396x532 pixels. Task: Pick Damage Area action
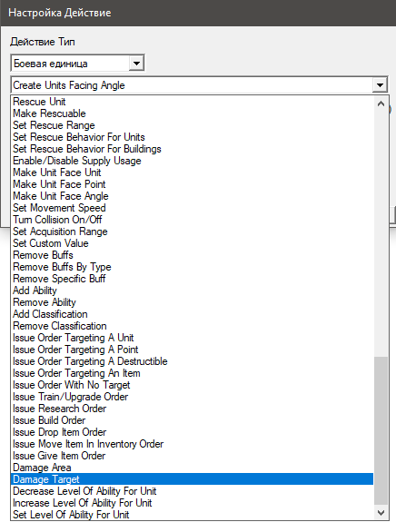pyautogui.click(x=192, y=468)
